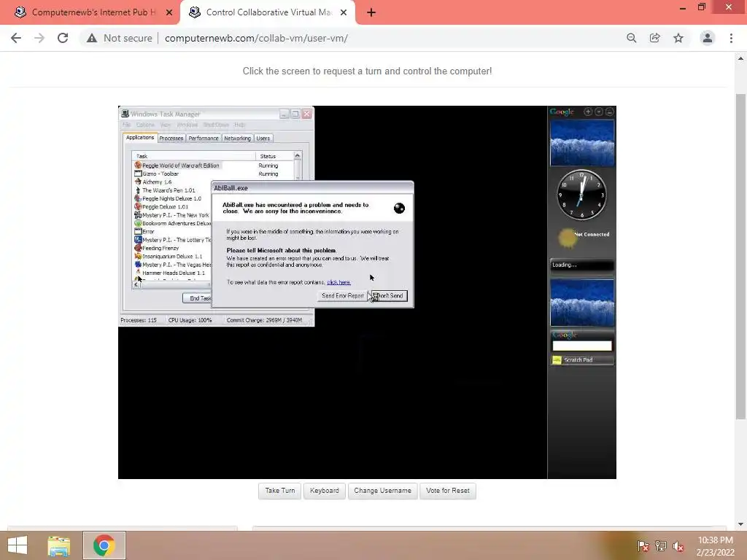
Task: Click the network tray icon
Action: (x=661, y=546)
